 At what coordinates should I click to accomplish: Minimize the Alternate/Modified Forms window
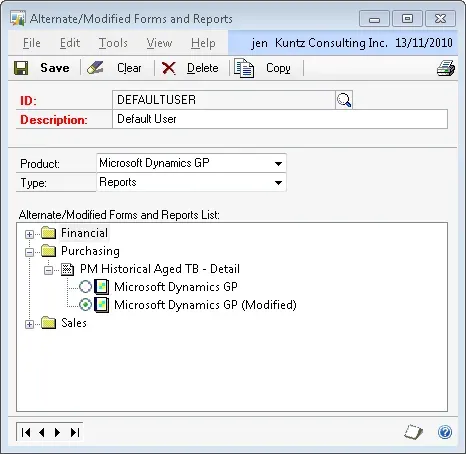coord(374,19)
